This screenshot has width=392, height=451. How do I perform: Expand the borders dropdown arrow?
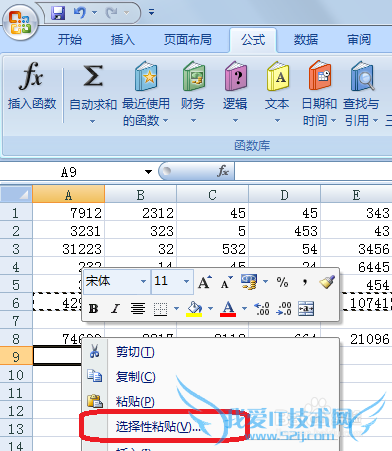(176, 308)
